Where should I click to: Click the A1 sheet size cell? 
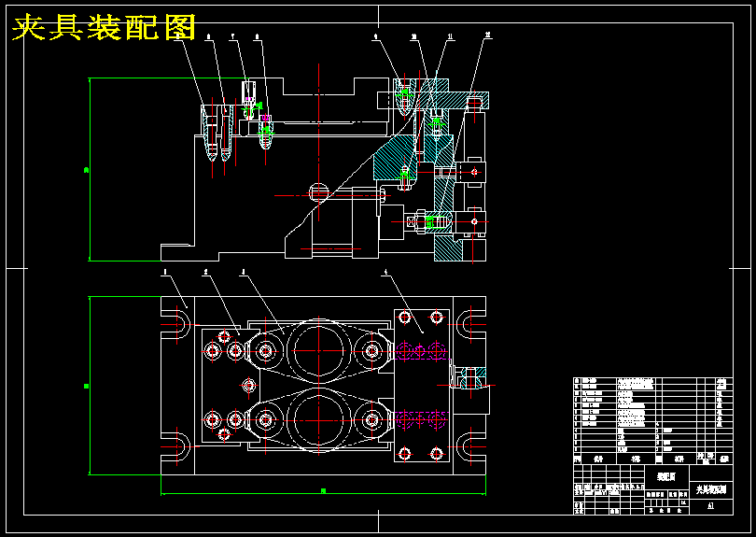[x=711, y=506]
